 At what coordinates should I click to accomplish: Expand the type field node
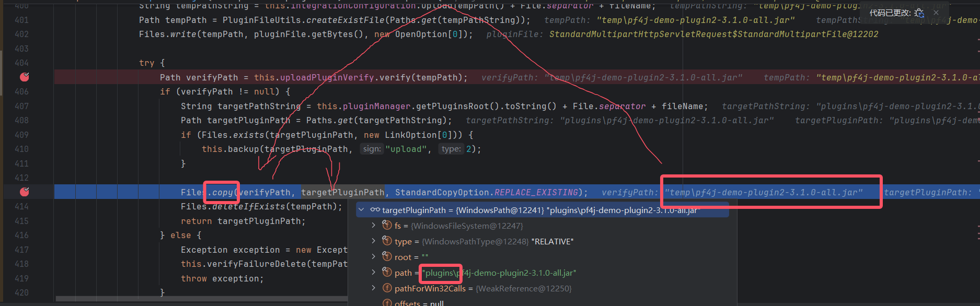point(373,241)
